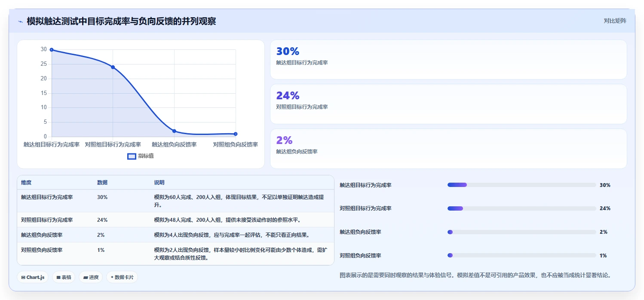This screenshot has height=300, width=644.
Task: Click the 对照组负向反馈率 progress row label
Action: click(x=360, y=256)
